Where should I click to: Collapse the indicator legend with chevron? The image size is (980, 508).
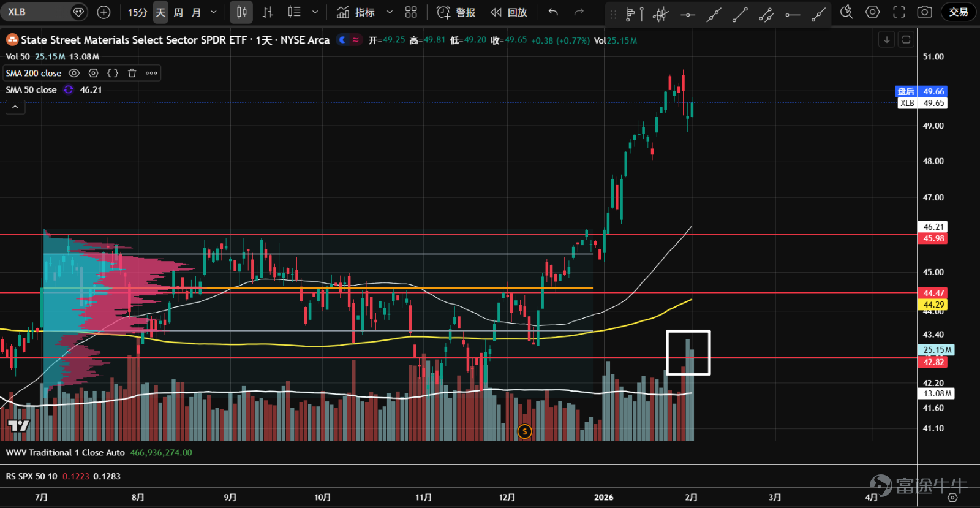point(15,107)
